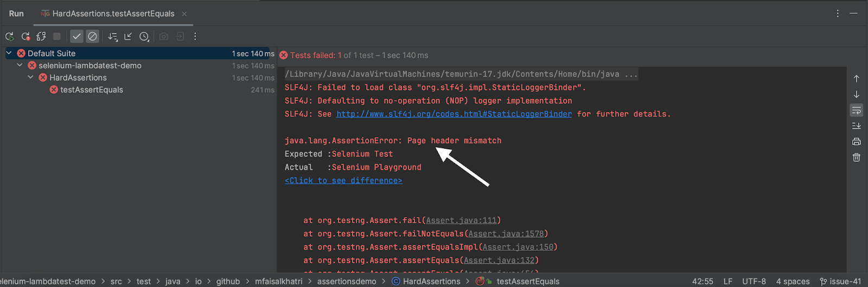Change UTF-8 file encoding
The width and height of the screenshot is (868, 287).
pos(754,281)
